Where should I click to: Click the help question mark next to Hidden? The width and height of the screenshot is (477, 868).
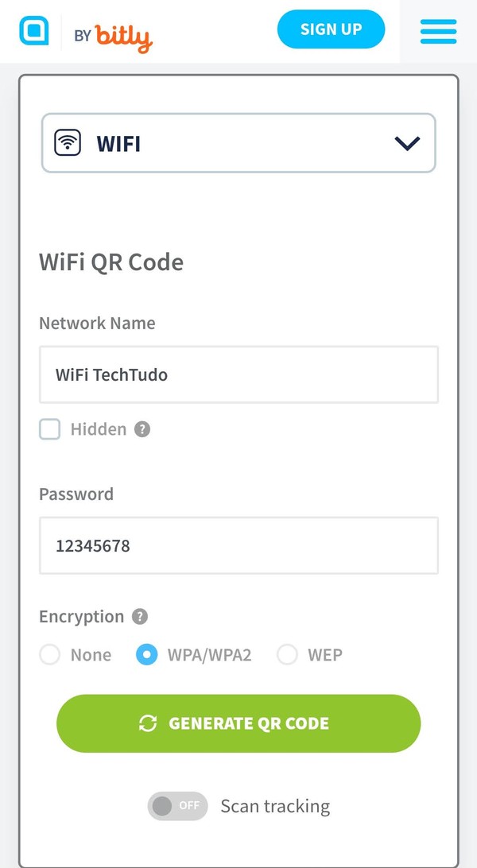(142, 429)
